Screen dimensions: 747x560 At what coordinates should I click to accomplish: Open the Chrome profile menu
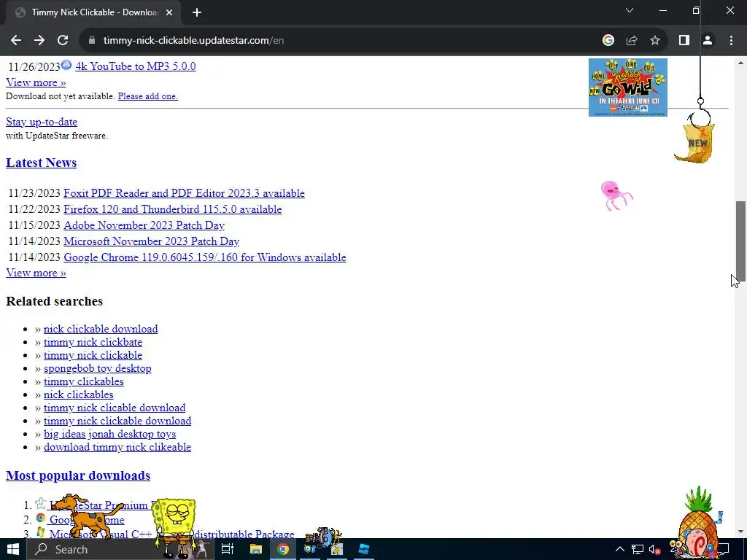coord(708,41)
